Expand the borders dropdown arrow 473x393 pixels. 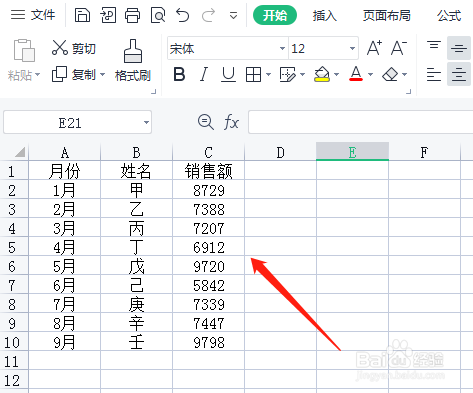point(268,74)
